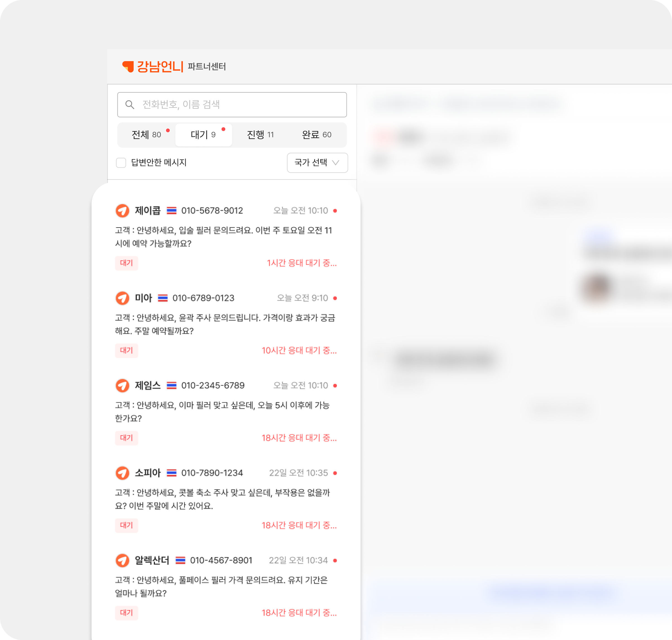Click 소피아's orange channel icon
Screen dimensions: 672x640
point(123,473)
